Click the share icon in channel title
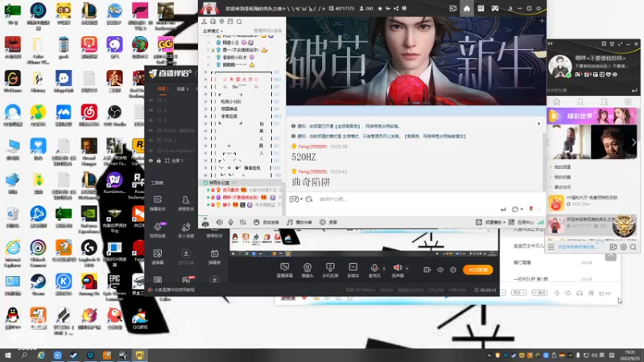 396,8
